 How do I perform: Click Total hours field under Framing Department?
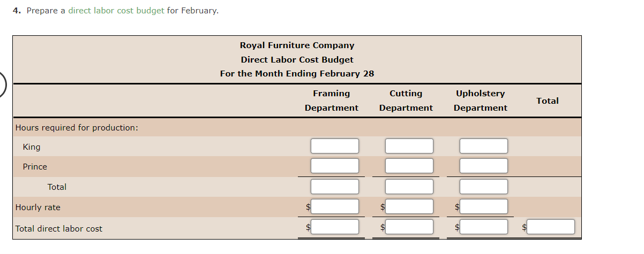[335, 187]
